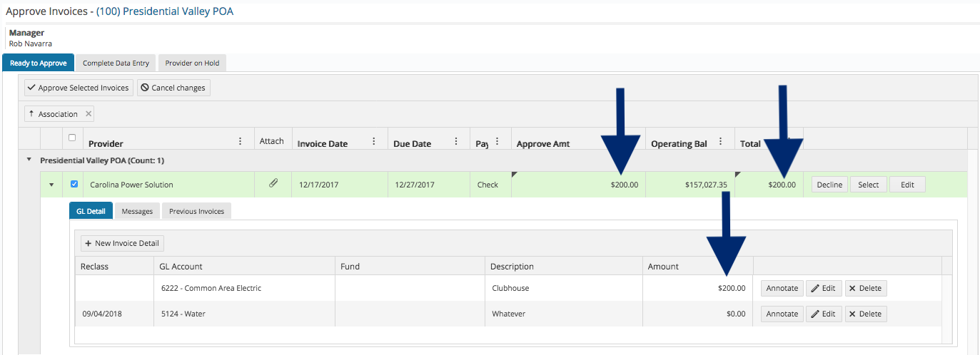Collapse the Presidential Valley POA group

click(29, 160)
